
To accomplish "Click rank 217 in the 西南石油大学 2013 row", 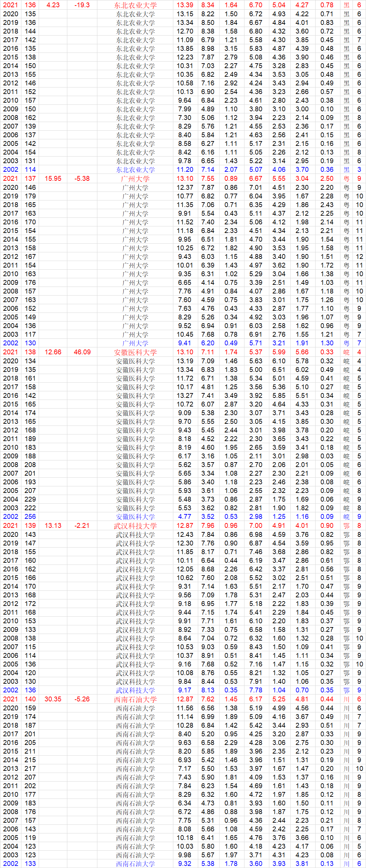I will 30,769.
